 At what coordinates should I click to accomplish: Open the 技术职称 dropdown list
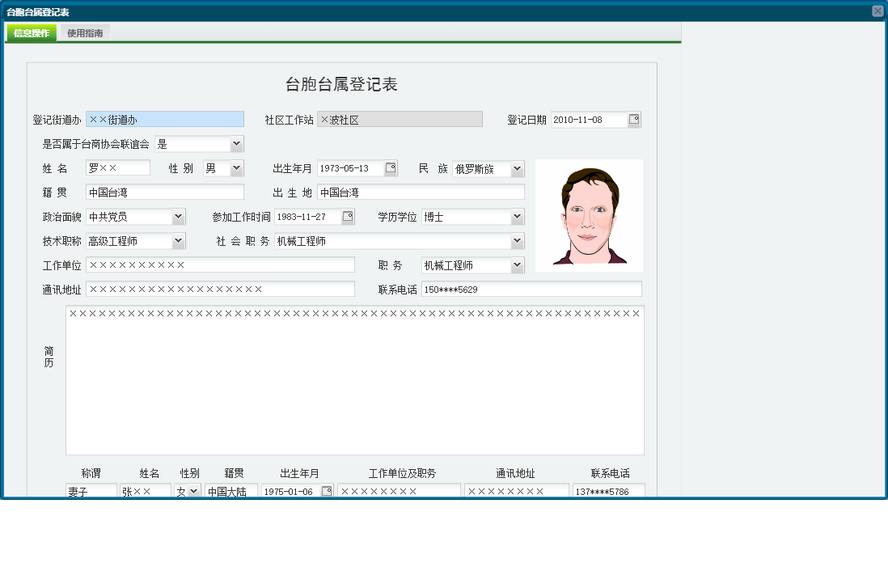(178, 241)
